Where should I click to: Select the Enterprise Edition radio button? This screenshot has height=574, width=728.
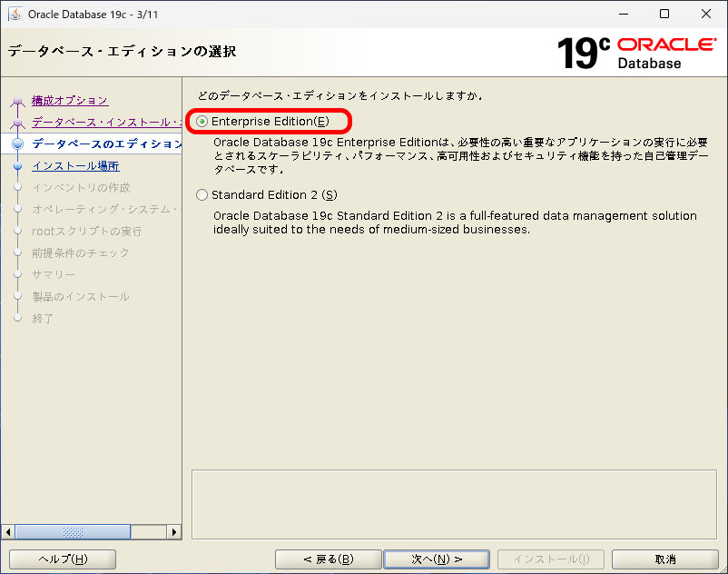tap(202, 122)
